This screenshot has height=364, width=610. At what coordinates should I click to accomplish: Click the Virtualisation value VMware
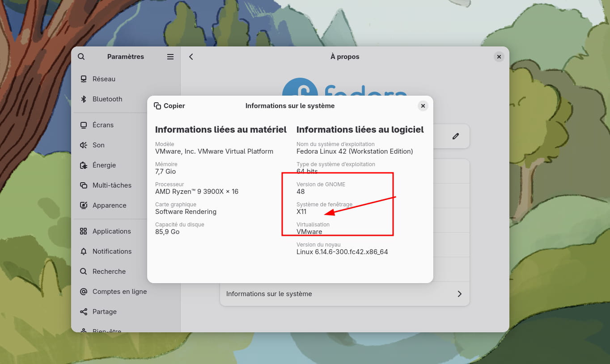[309, 232]
